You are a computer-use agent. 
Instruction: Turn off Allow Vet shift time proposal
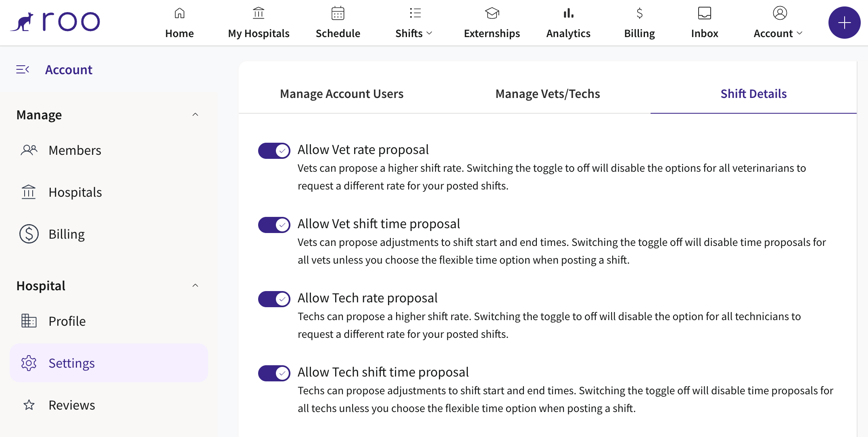pyautogui.click(x=274, y=225)
